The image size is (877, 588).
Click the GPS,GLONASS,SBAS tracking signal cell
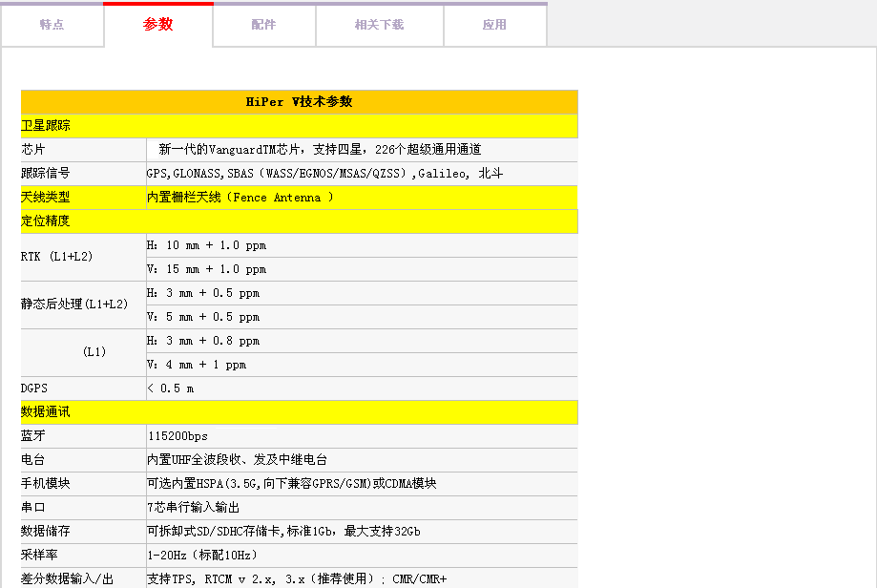coord(324,174)
